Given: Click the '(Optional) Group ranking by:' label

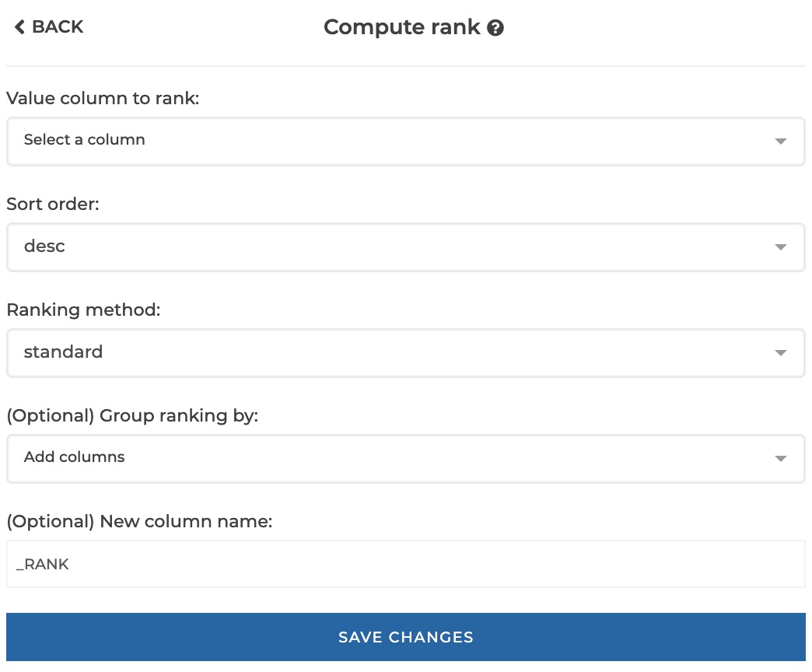Looking at the screenshot, I should (x=132, y=416).
